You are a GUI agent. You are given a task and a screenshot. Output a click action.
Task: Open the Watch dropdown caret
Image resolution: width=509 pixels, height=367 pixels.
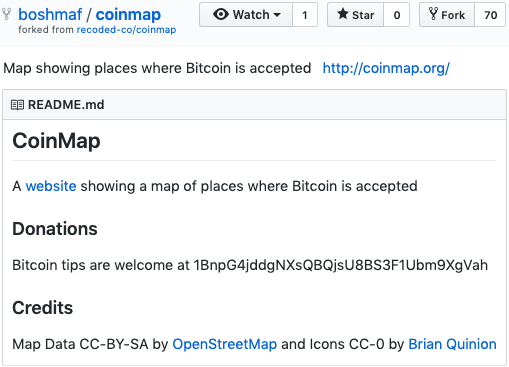point(277,15)
